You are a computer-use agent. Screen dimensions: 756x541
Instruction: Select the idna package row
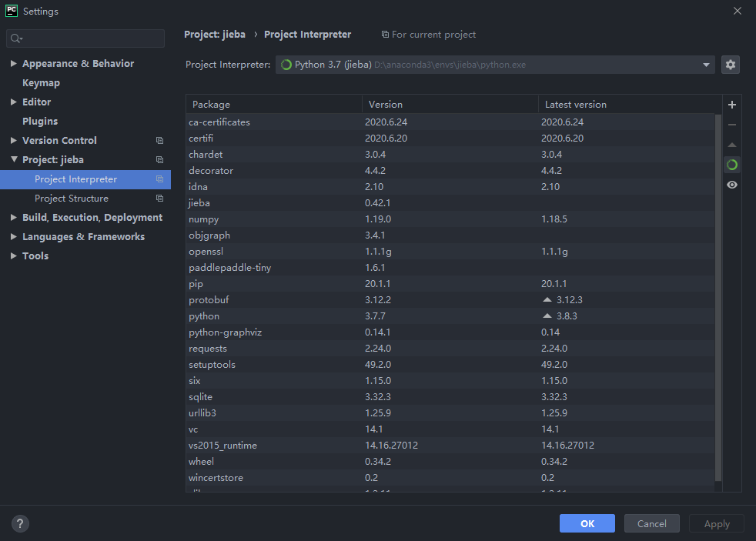click(450, 187)
